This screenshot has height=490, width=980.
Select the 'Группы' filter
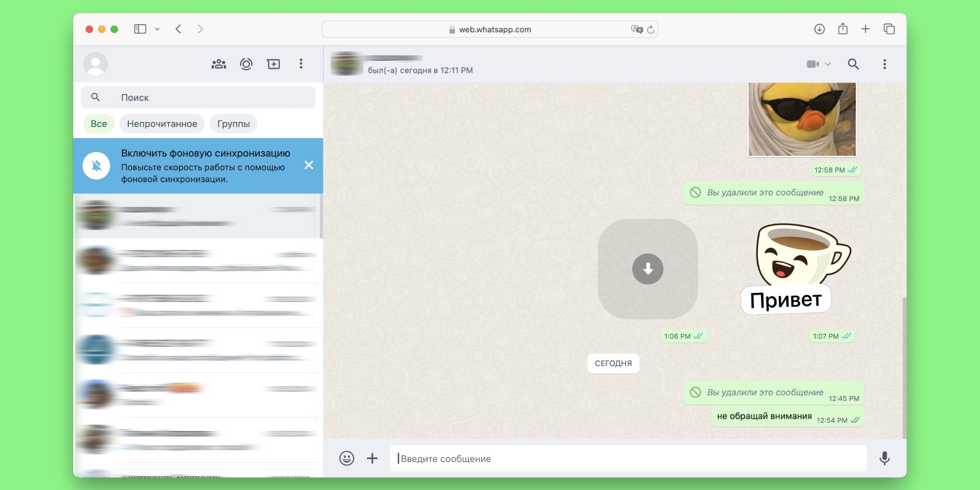[x=234, y=124]
